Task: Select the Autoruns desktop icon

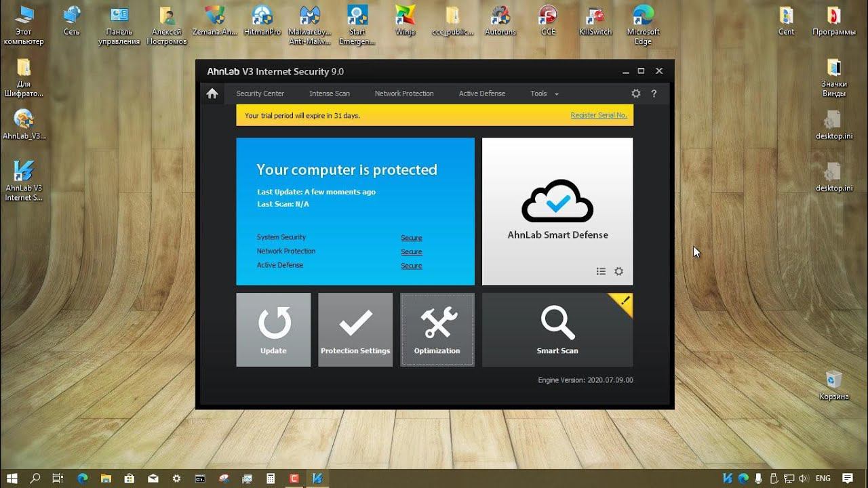Action: click(x=500, y=22)
